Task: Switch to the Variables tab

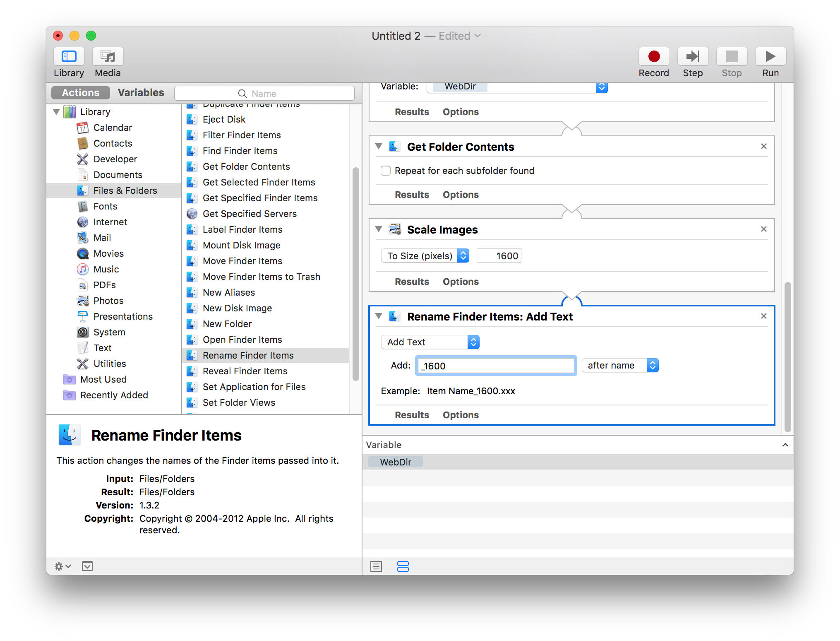Action: [x=141, y=93]
